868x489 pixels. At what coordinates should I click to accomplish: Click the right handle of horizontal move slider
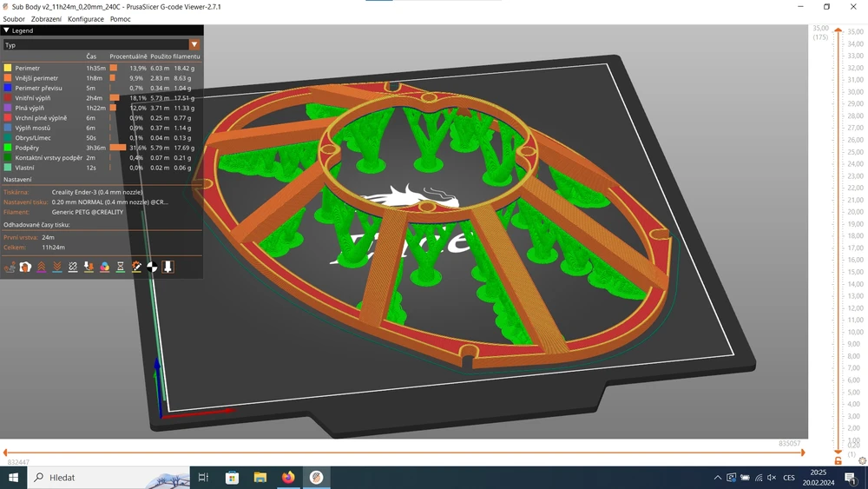point(803,453)
